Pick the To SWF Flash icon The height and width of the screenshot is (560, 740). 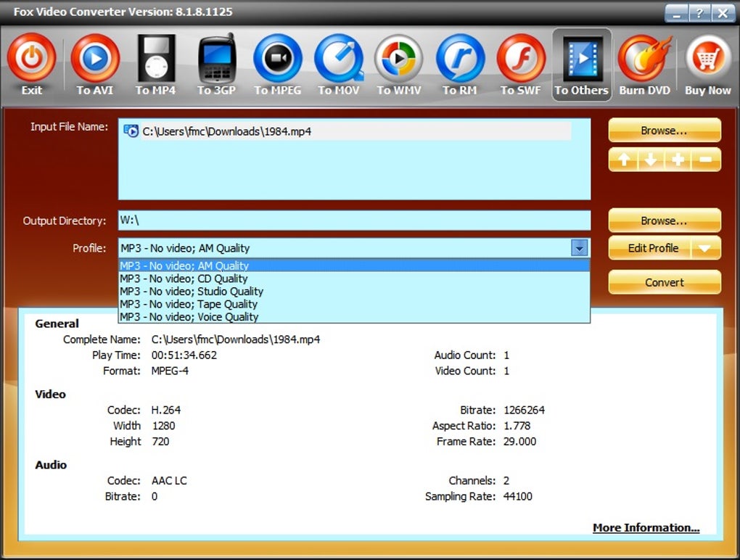(521, 58)
